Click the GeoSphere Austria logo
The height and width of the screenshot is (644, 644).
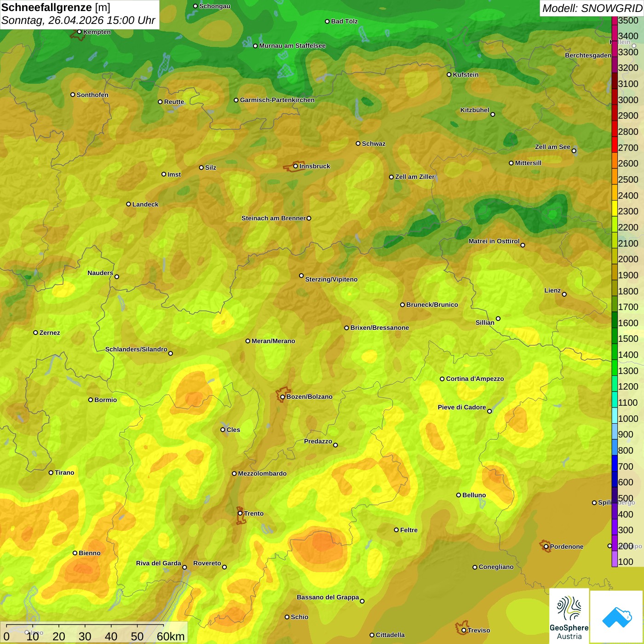569,616
